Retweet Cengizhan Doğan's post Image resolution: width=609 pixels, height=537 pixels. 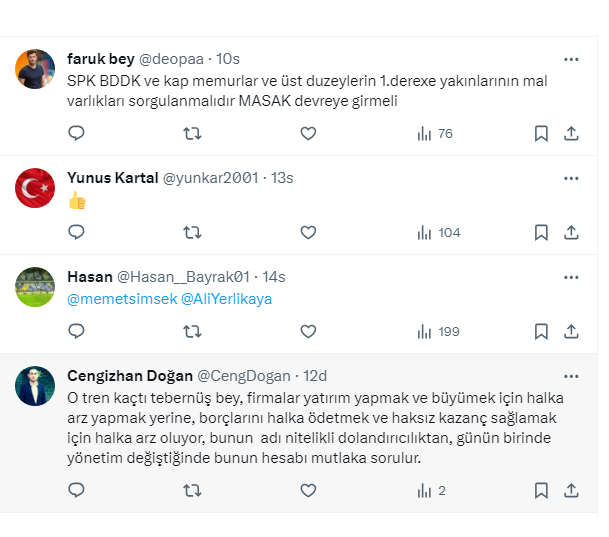point(192,490)
